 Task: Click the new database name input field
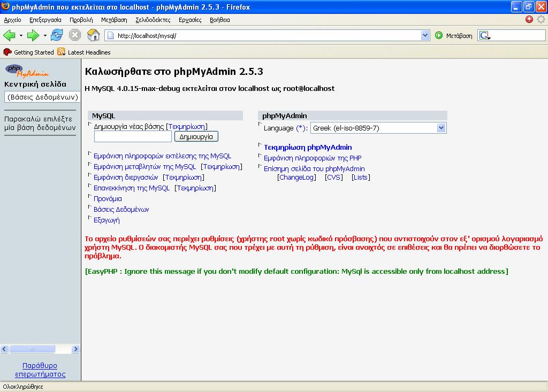133,136
